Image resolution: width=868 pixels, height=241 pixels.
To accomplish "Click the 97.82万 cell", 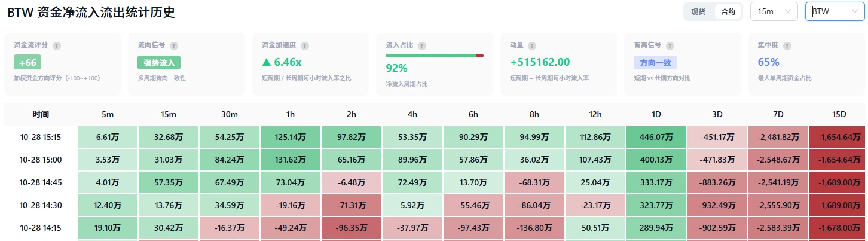I will point(352,137).
